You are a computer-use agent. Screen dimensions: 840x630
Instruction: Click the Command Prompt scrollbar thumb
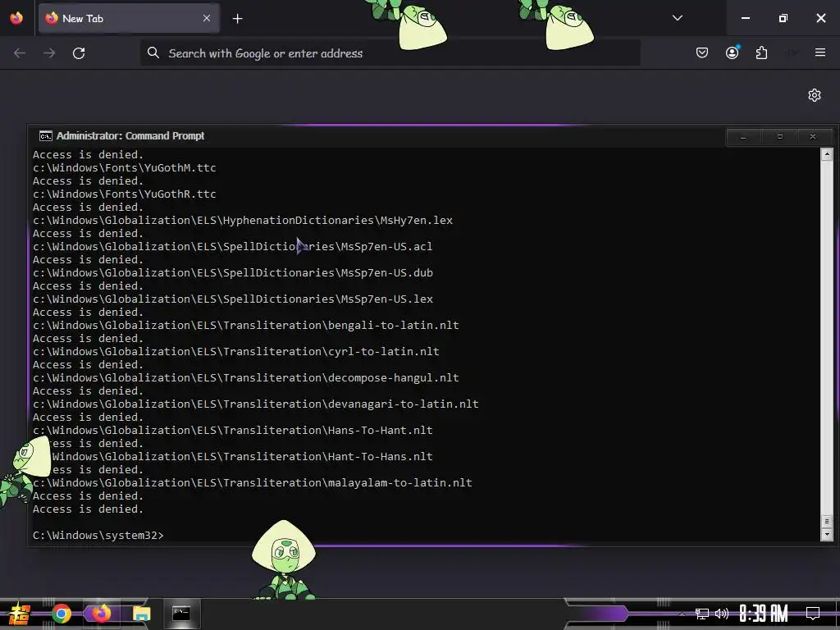pyautogui.click(x=827, y=521)
